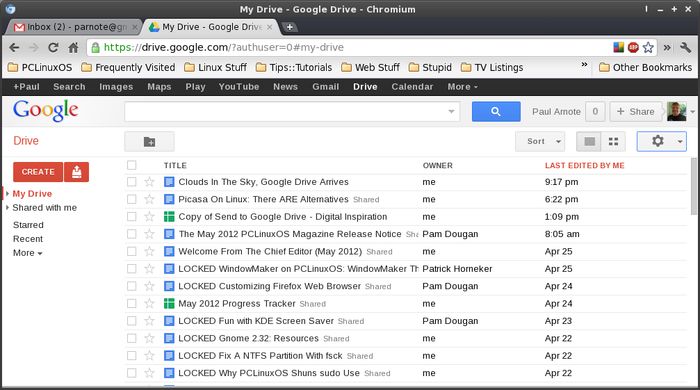
Task: Open the Recent list in sidebar
Action: [x=28, y=239]
